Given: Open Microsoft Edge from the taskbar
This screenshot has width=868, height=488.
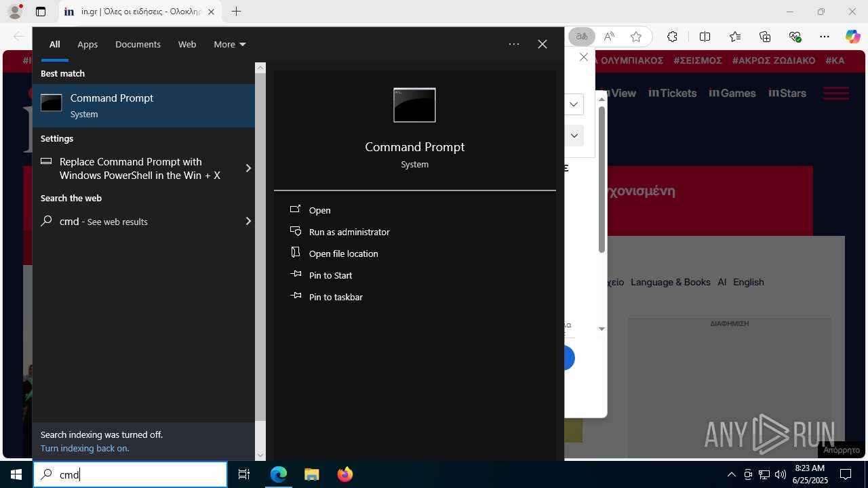Looking at the screenshot, I should [x=279, y=474].
